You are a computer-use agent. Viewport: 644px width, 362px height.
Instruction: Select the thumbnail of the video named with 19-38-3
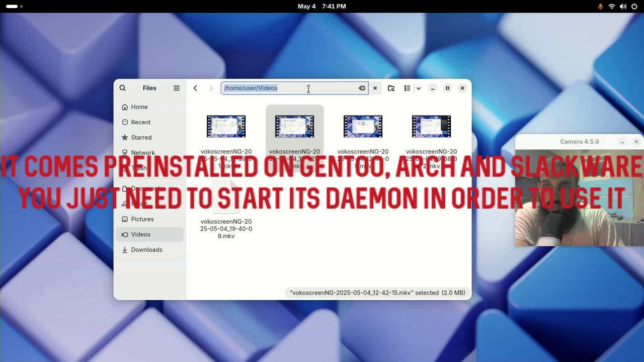(x=431, y=126)
